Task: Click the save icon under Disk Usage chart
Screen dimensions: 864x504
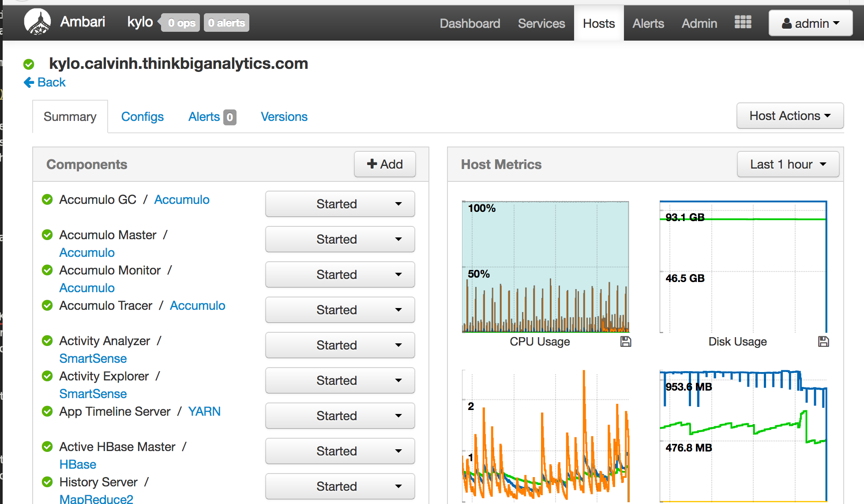Action: point(823,342)
